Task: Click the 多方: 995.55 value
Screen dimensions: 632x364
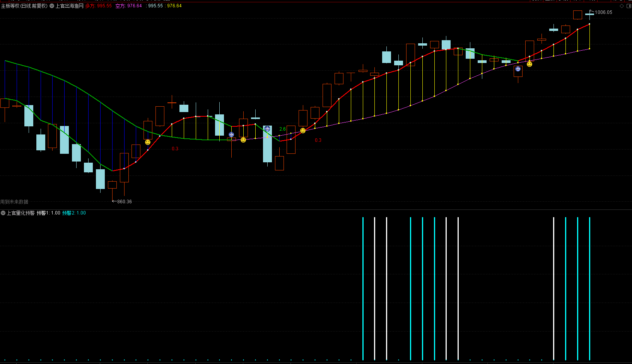Action: tap(99, 6)
